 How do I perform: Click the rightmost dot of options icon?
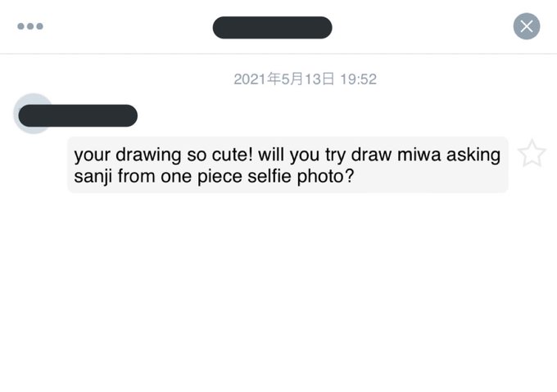point(39,26)
